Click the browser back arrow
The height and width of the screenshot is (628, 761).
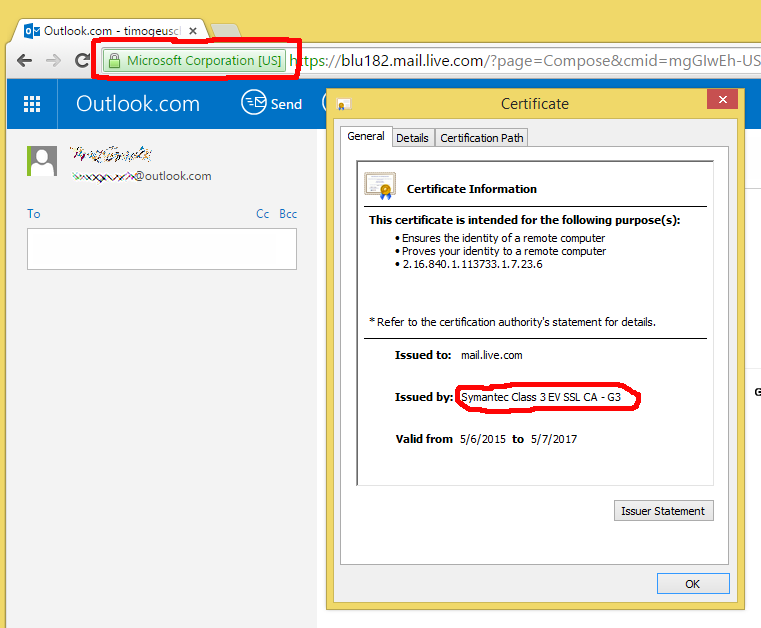24,61
